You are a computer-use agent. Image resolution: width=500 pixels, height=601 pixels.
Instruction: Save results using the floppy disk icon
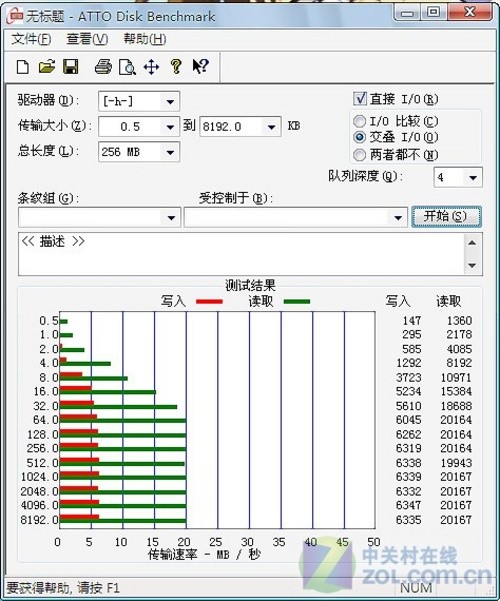[x=71, y=67]
